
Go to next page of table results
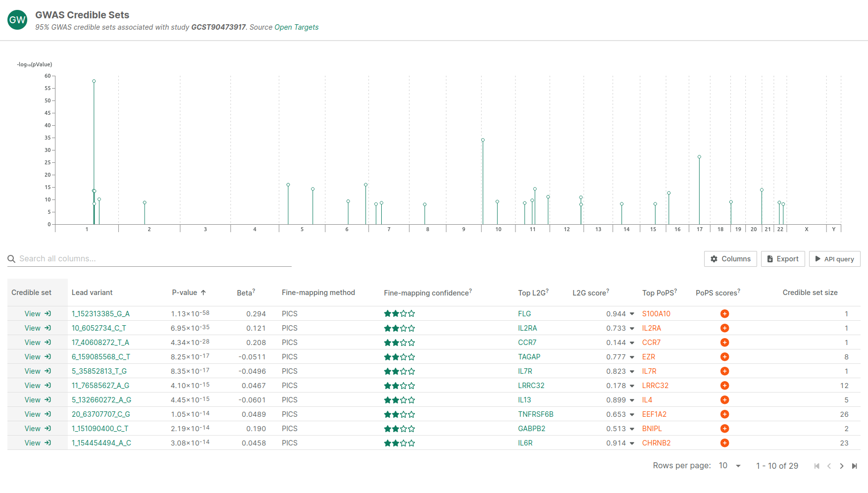pyautogui.click(x=842, y=466)
